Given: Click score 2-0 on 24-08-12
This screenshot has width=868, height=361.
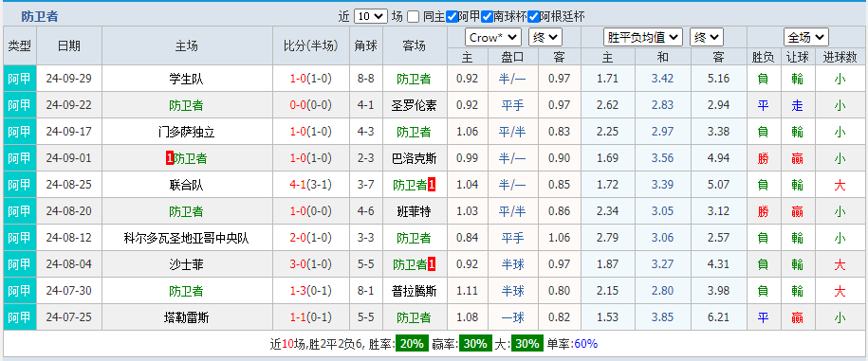Looking at the screenshot, I should (x=299, y=238).
